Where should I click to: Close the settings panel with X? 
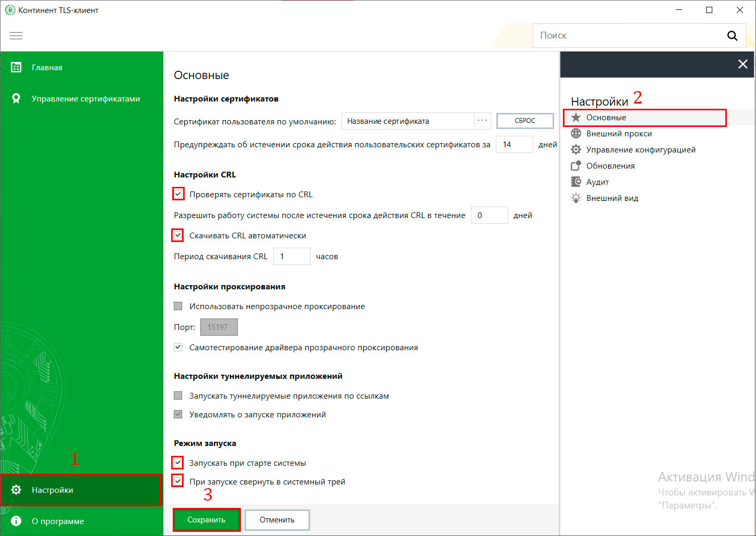(742, 64)
